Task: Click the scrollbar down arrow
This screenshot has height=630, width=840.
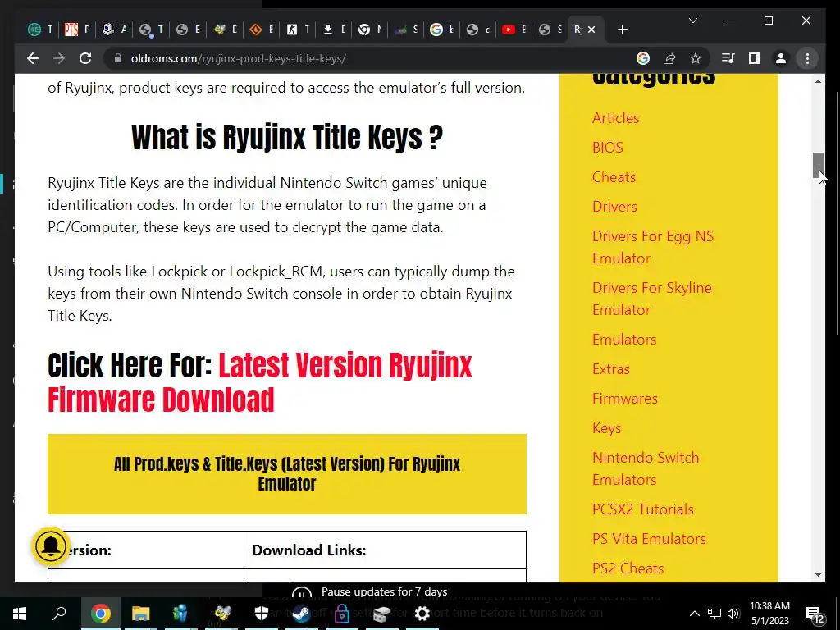Action: (x=818, y=575)
